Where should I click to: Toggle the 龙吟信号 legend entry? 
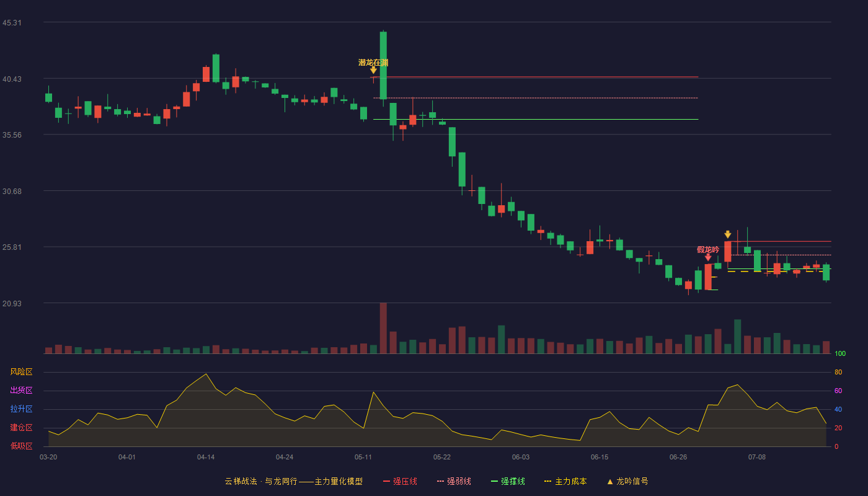coord(627,481)
